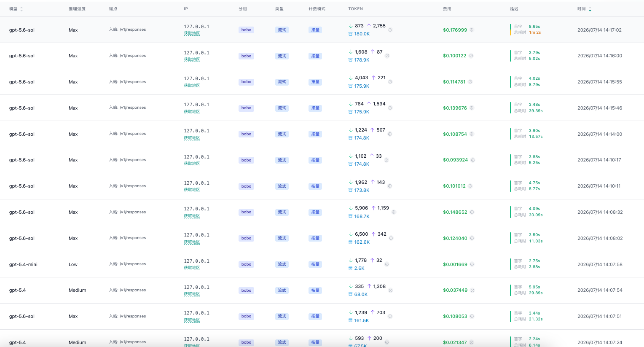Click the cached token value 180.0K
The image size is (644, 347).
[x=362, y=34]
